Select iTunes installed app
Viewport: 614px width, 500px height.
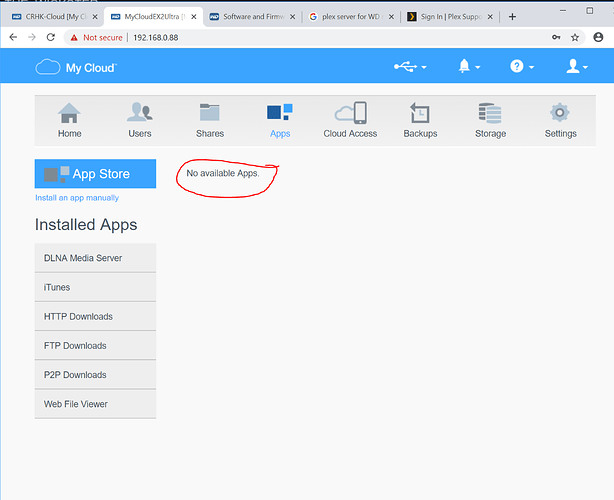click(x=95, y=287)
